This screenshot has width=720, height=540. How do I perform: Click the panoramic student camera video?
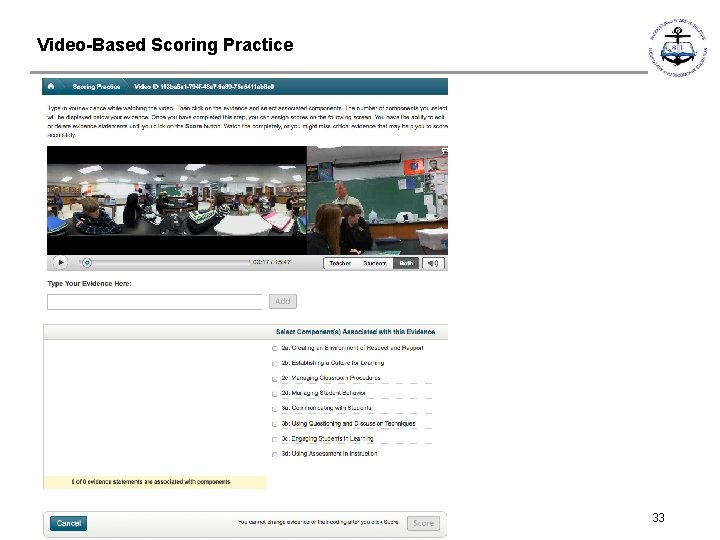[177, 200]
